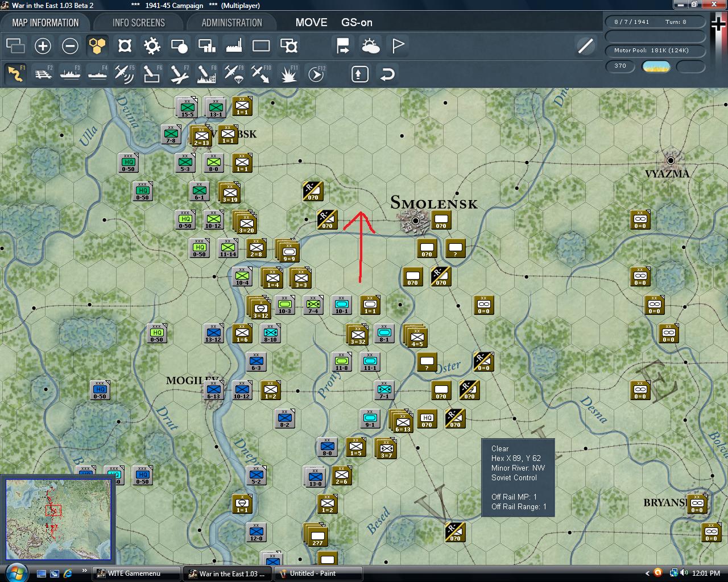Image resolution: width=728 pixels, height=582 pixels.
Task: Select the F7 bomb airfield mode icon
Action: pos(179,74)
